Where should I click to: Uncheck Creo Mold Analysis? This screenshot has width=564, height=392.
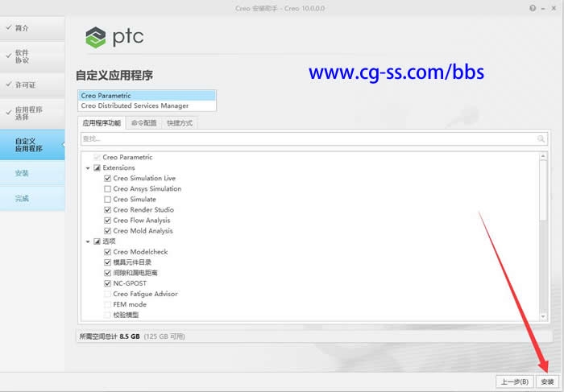tap(108, 231)
